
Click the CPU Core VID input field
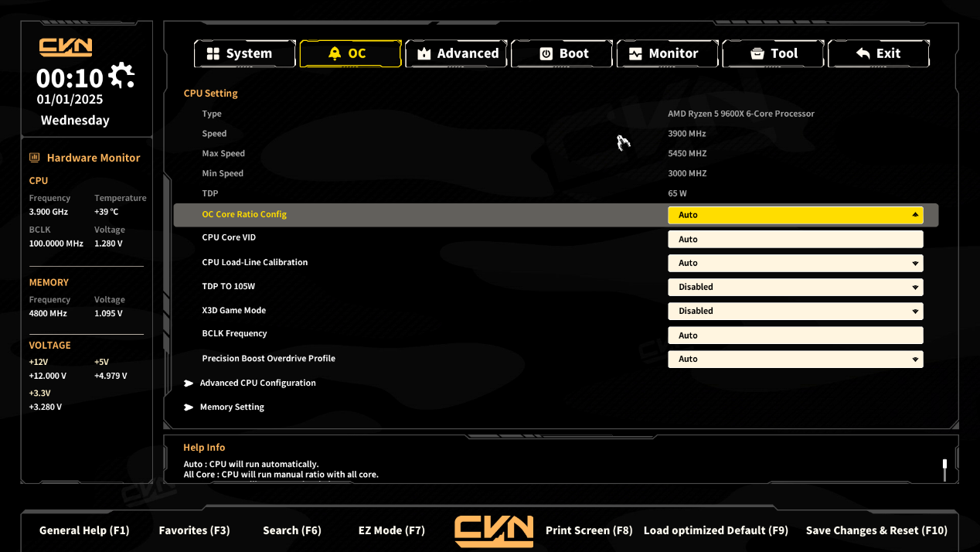click(795, 240)
